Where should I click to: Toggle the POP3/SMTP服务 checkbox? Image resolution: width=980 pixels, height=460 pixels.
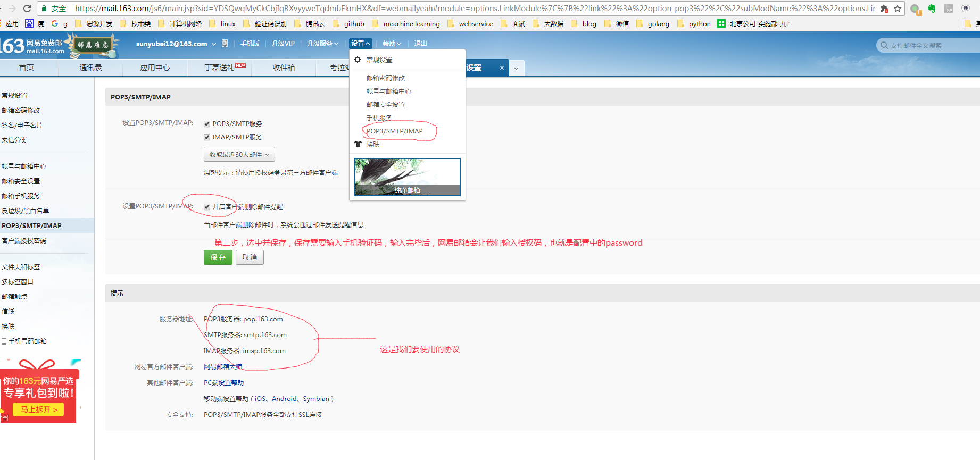pyautogui.click(x=207, y=124)
